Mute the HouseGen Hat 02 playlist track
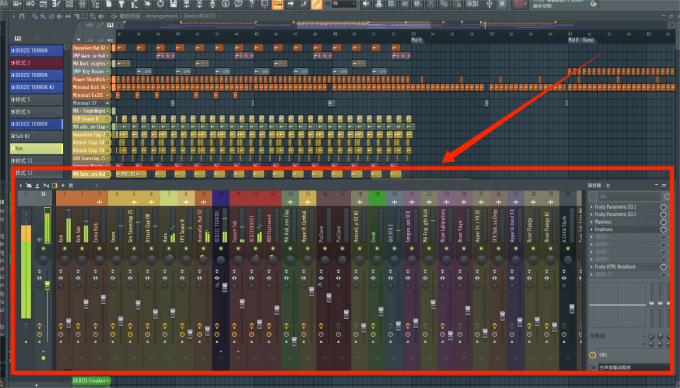Screen dimensions: 680x388 [x=108, y=48]
